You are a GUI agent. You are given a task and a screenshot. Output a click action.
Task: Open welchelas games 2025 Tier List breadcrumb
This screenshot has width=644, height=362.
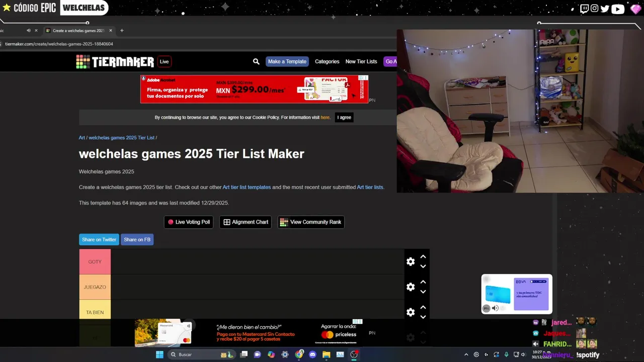pyautogui.click(x=121, y=138)
